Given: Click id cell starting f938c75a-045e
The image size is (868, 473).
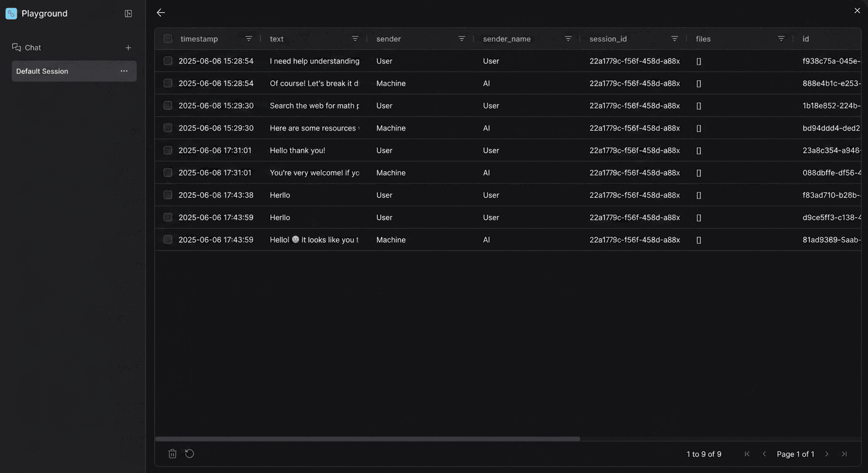Looking at the screenshot, I should (x=831, y=61).
